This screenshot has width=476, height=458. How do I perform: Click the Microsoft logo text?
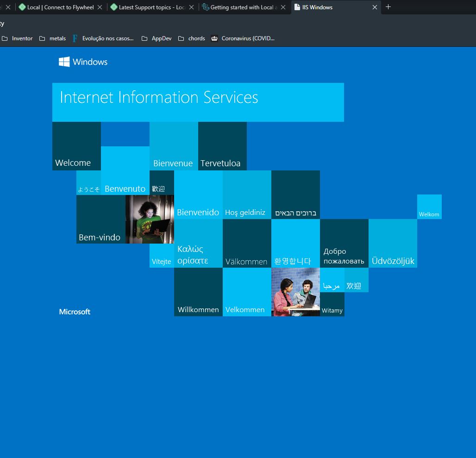click(75, 312)
